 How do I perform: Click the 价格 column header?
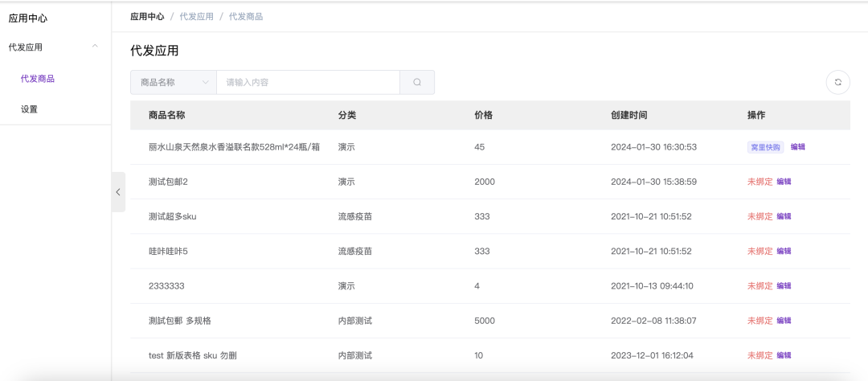pos(484,115)
